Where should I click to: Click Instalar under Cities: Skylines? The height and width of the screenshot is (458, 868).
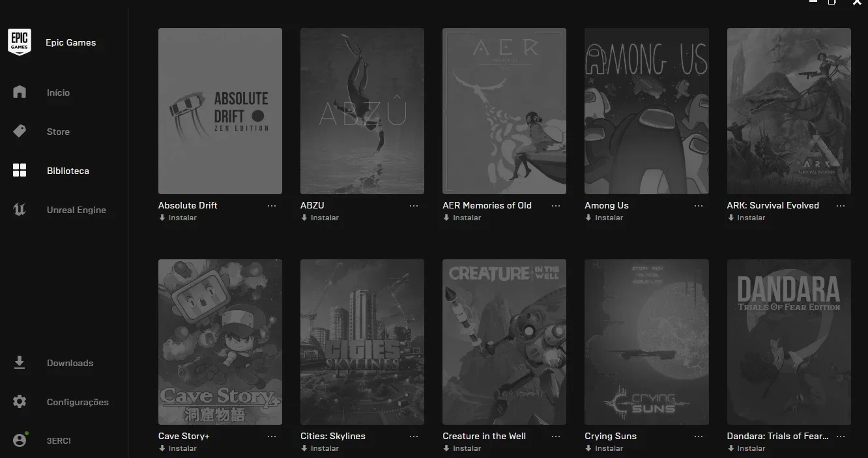(319, 448)
